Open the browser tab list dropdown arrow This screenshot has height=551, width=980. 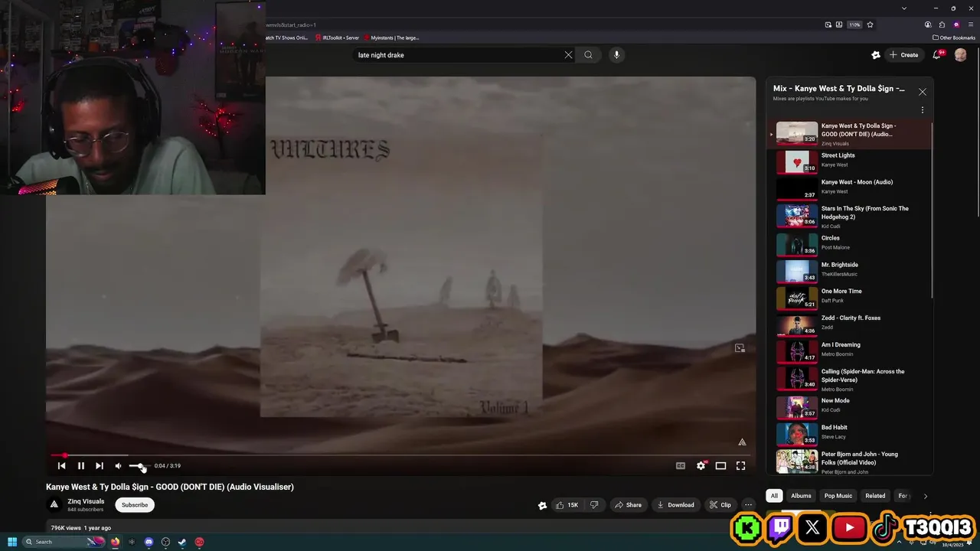[x=904, y=8]
